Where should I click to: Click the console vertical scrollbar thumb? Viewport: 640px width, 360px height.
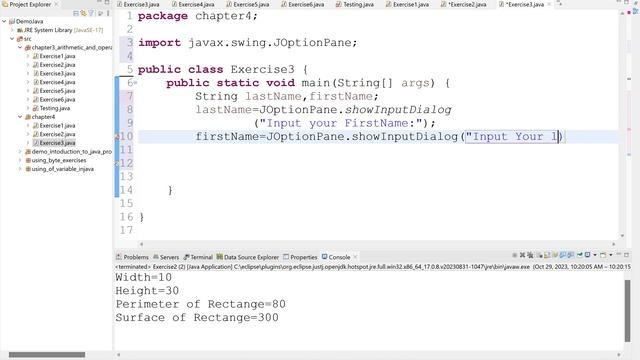pos(627,311)
